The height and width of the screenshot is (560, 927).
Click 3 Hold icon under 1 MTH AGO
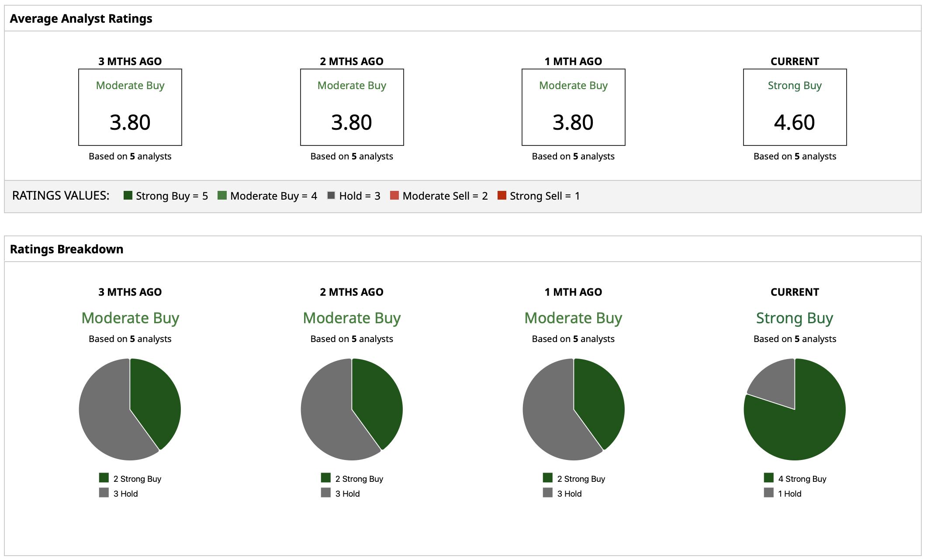click(547, 493)
